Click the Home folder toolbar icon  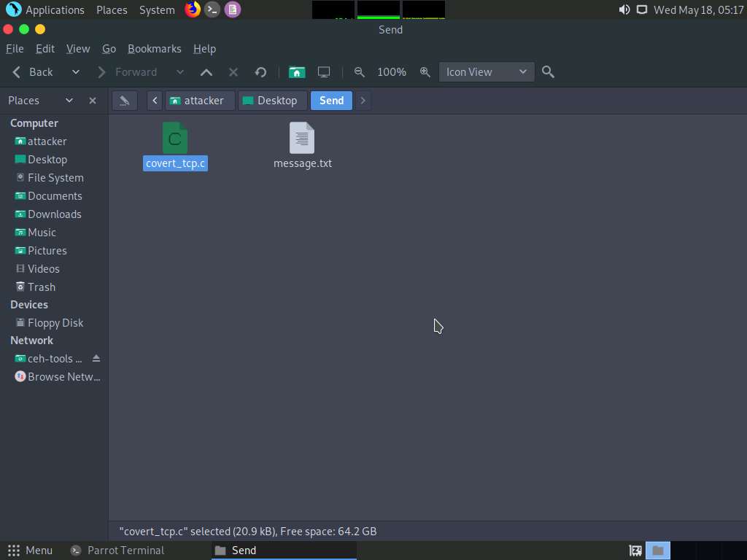tap(296, 72)
